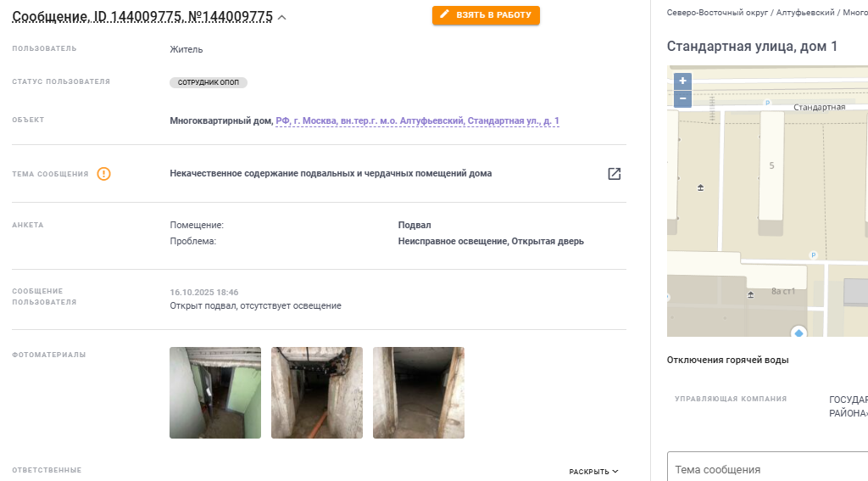The width and height of the screenshot is (868, 481).
Task: Open second basement photo with orange pipe
Action: (317, 393)
